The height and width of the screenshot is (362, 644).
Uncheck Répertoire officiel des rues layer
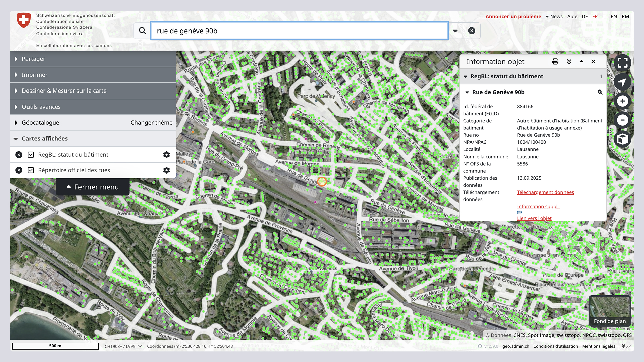[31, 170]
